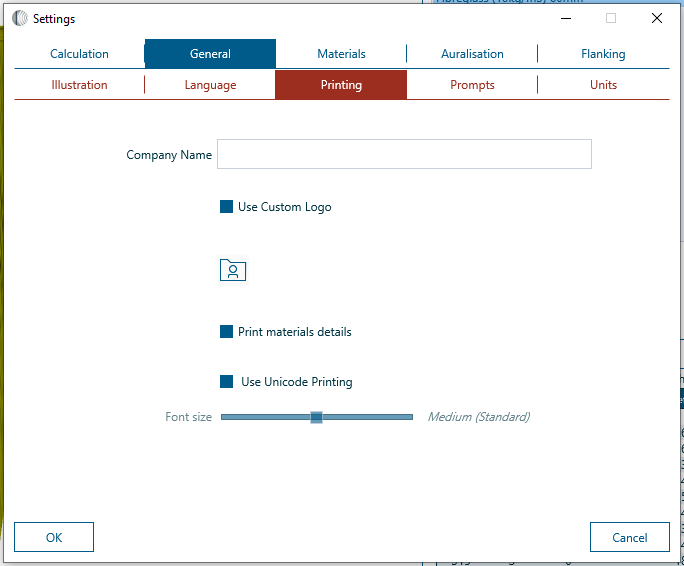
Task: Toggle the Use Custom Logo checkbox
Action: [226, 207]
